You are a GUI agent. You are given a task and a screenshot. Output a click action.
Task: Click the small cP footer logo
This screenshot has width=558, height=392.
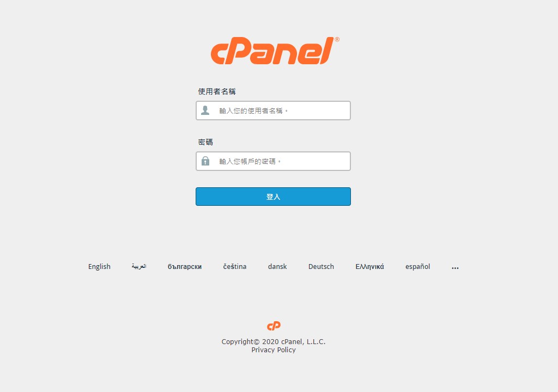pyautogui.click(x=274, y=326)
